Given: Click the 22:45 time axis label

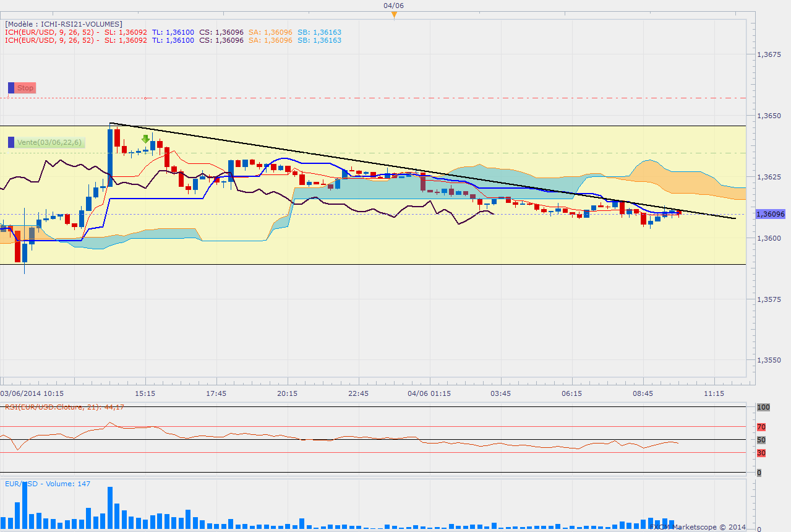Looking at the screenshot, I should [359, 393].
